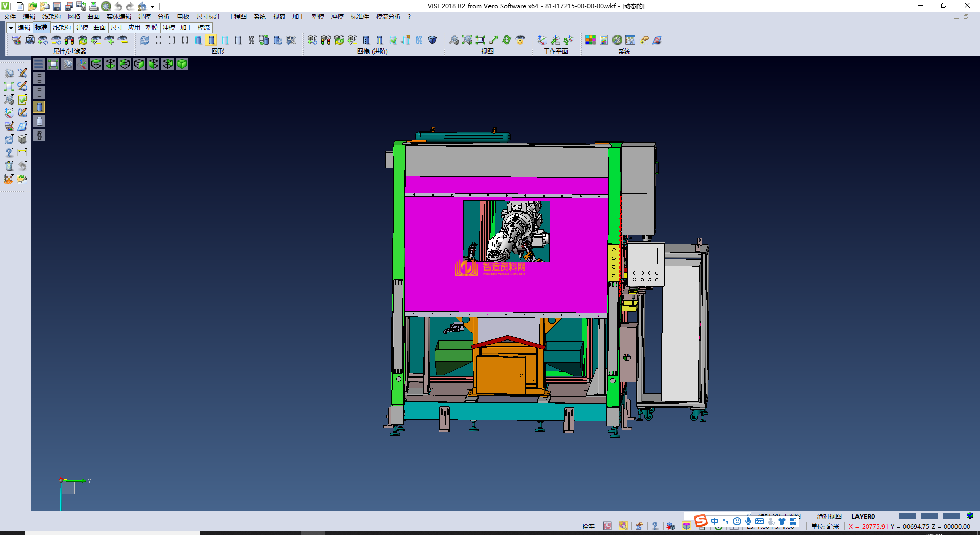Click the dark blue shaded cube icon
The height and width of the screenshot is (535, 980).
pyautogui.click(x=432, y=40)
